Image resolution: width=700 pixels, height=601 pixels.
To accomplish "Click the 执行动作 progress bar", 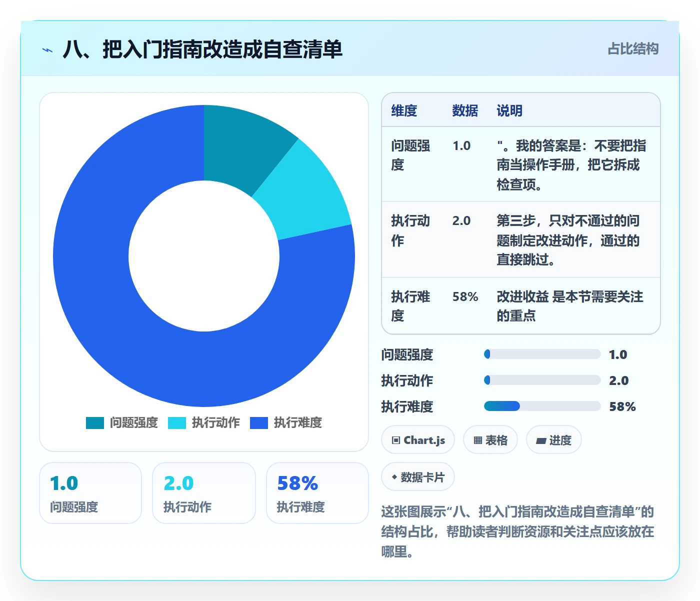I will [542, 380].
